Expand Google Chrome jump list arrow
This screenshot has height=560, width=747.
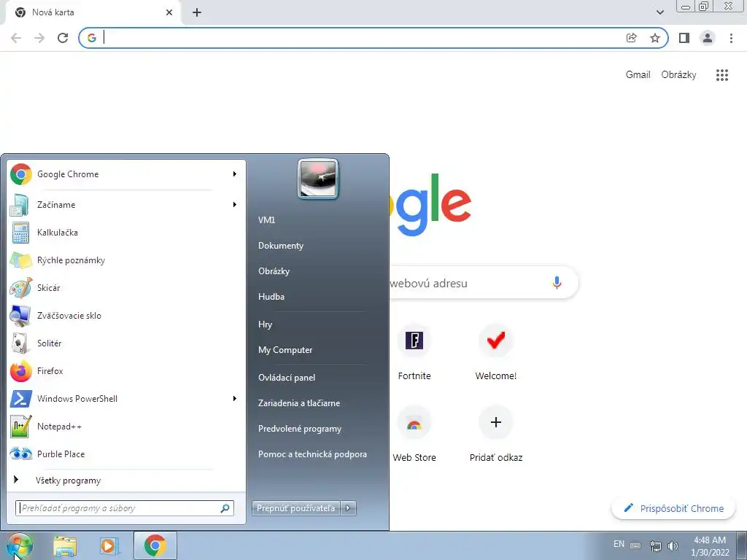(x=234, y=174)
